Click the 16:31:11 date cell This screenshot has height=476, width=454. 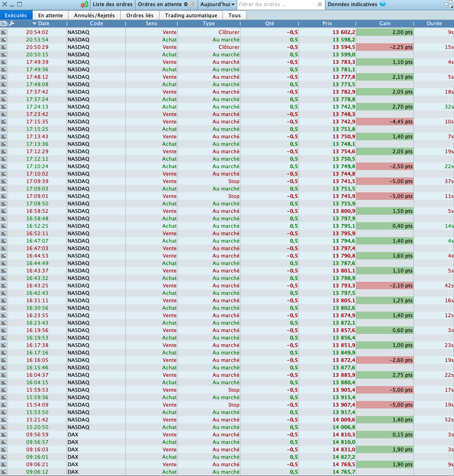point(37,300)
